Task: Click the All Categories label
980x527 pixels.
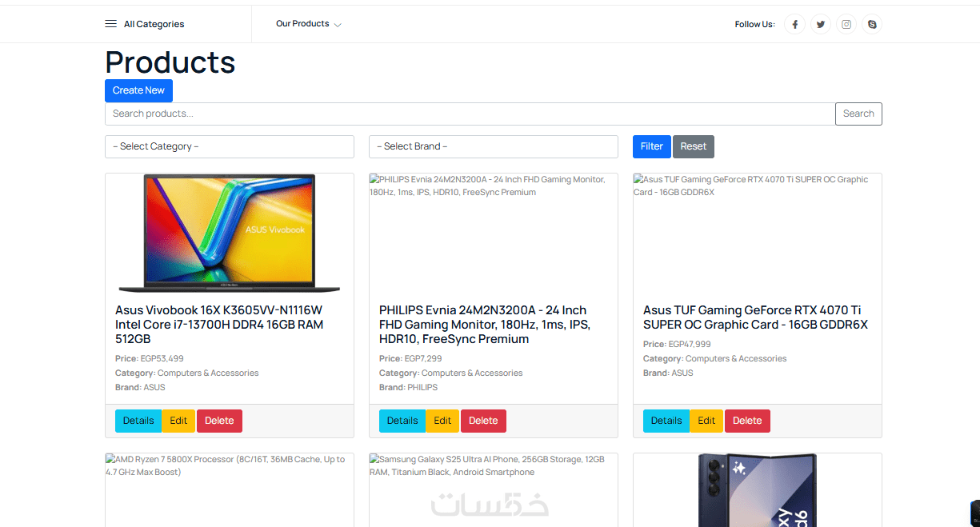Action: click(x=154, y=24)
